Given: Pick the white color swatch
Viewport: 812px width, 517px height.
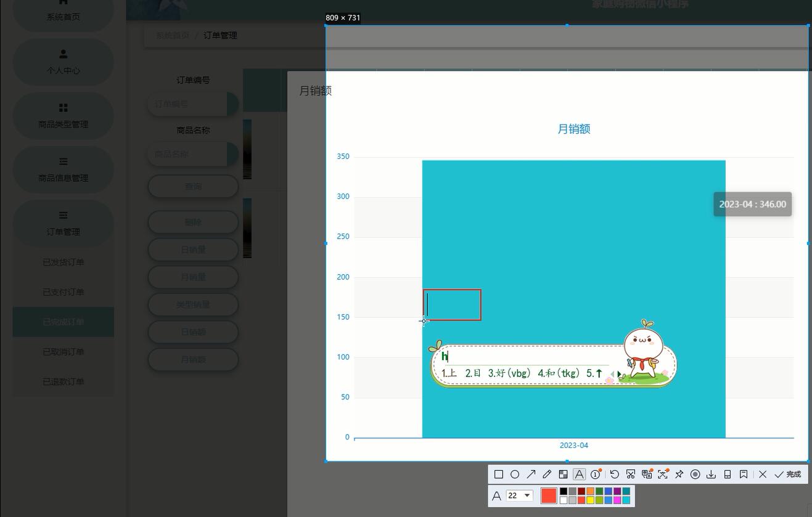Looking at the screenshot, I should [x=564, y=500].
